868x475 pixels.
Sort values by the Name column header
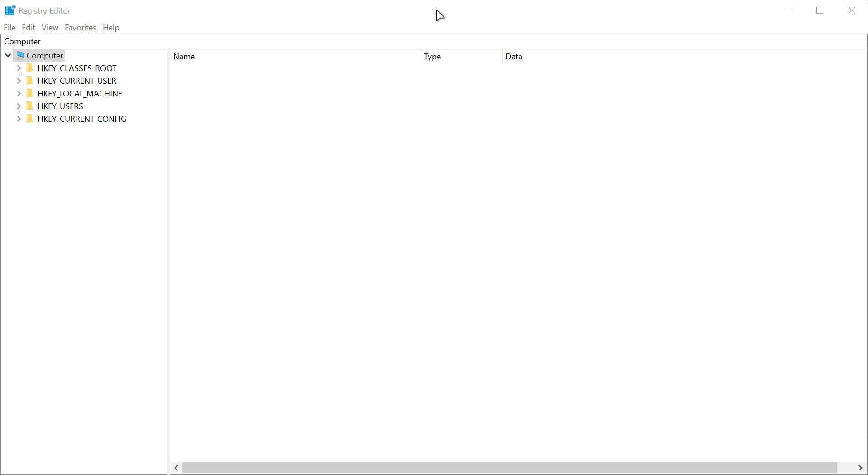296,57
